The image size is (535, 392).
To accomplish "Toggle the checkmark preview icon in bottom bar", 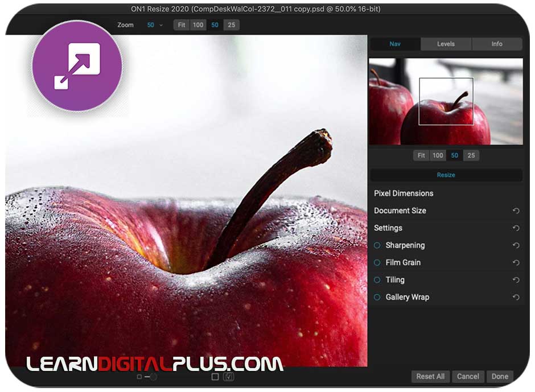I will point(229,377).
